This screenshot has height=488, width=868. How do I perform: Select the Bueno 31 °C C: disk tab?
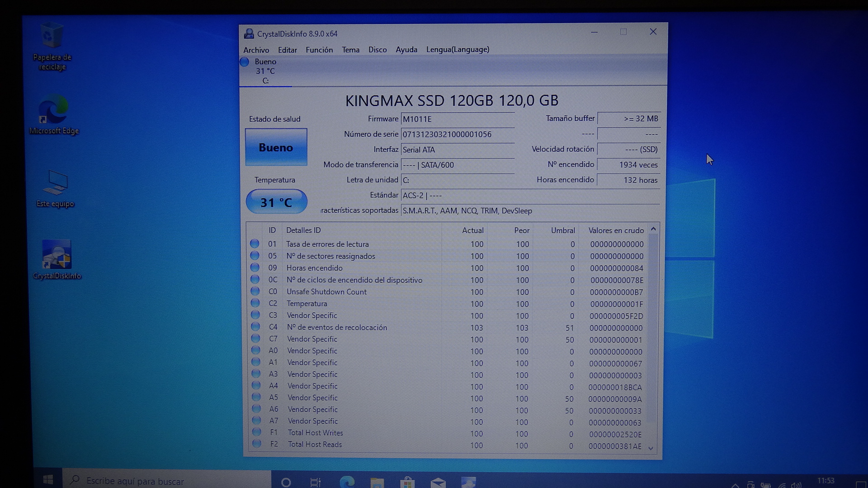coord(265,71)
